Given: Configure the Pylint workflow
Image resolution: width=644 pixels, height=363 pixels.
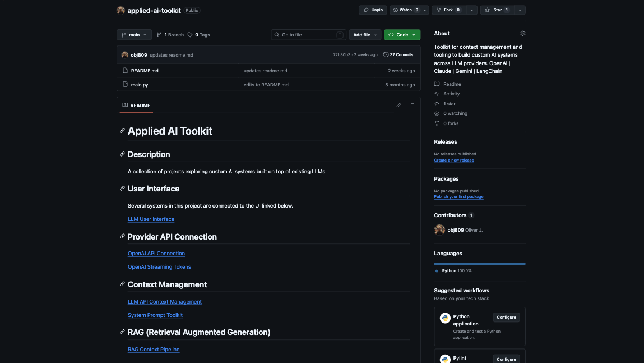Looking at the screenshot, I should (x=506, y=359).
